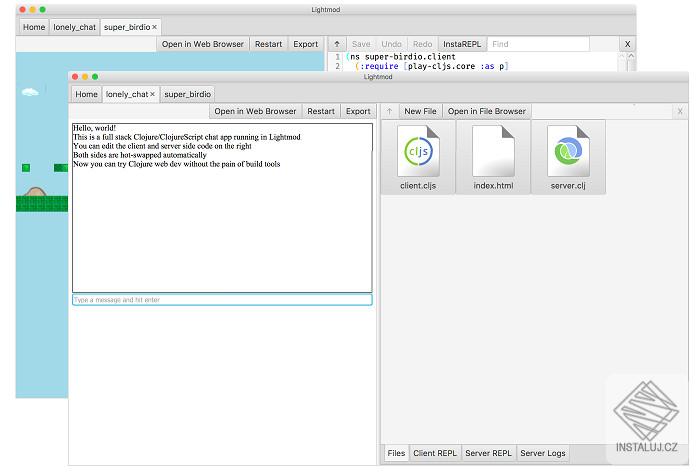Toggle InstaREPL in back window
697x474 pixels.
click(462, 44)
